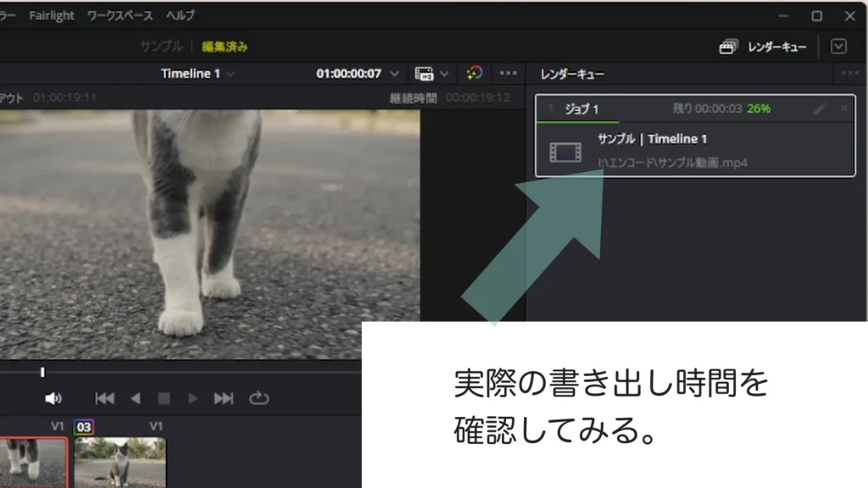Minimize the application window
868x488 pixels.
coord(783,16)
